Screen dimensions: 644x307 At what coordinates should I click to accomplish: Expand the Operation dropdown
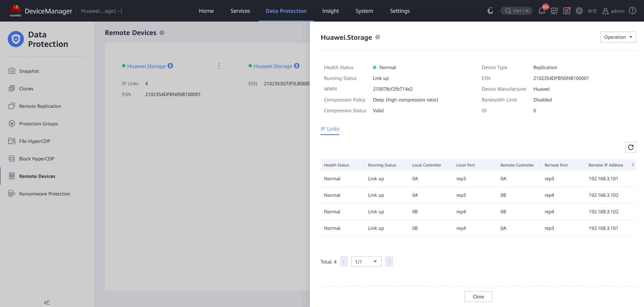click(618, 37)
